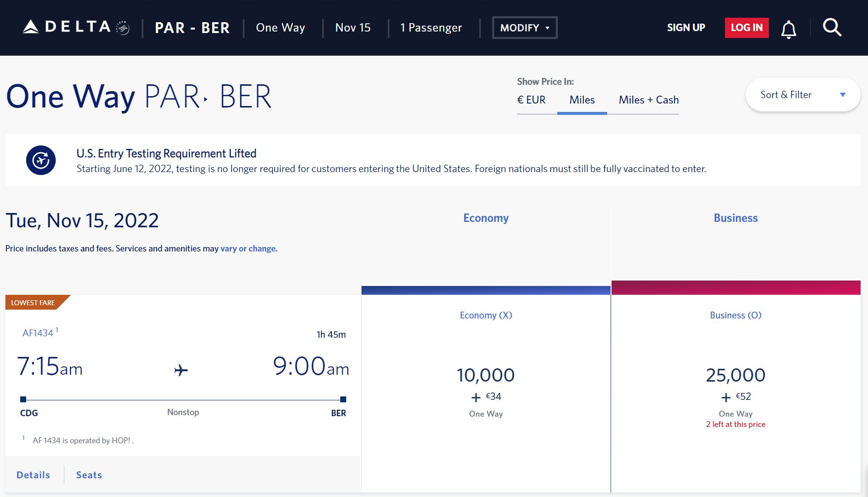Open the notifications bell
The width and height of the screenshot is (868, 497).
(789, 29)
